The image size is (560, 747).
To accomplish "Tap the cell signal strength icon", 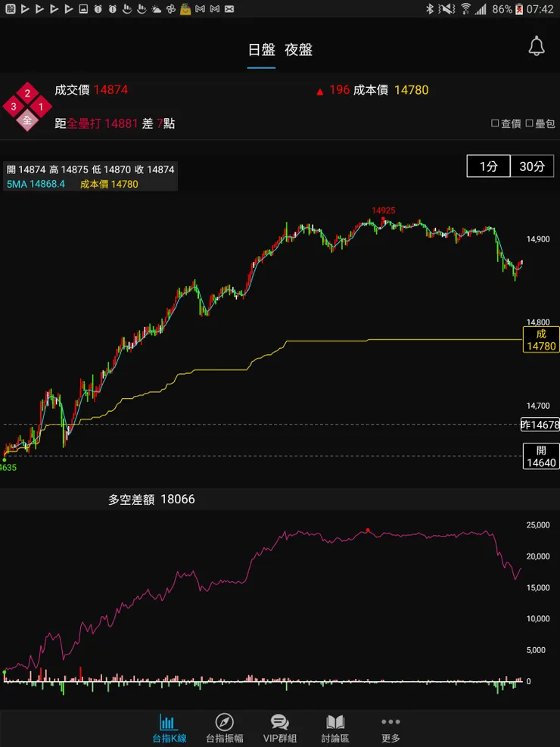I will point(481,8).
